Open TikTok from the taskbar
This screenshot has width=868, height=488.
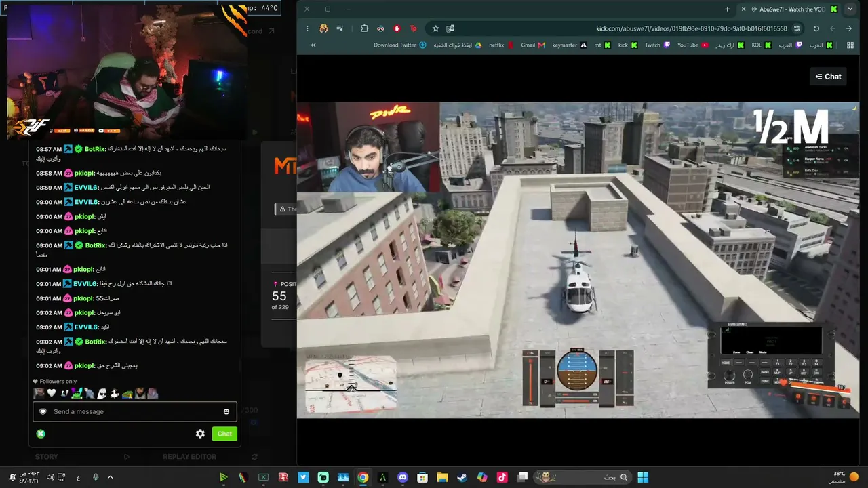[502, 477]
